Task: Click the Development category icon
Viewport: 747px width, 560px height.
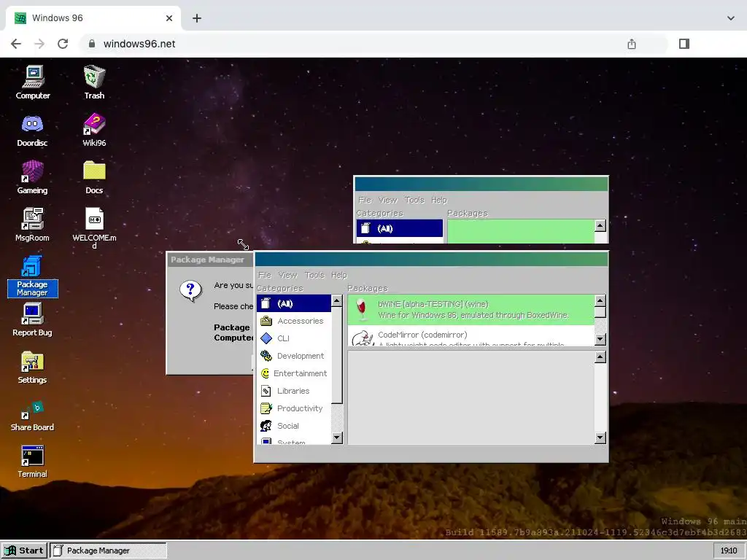Action: (266, 356)
